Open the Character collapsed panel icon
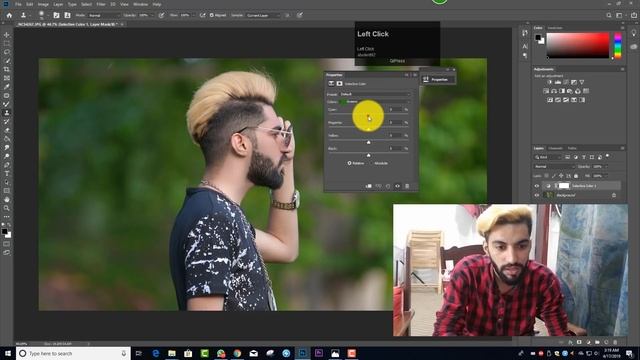Viewport: 640px width, 360px height. [x=525, y=46]
